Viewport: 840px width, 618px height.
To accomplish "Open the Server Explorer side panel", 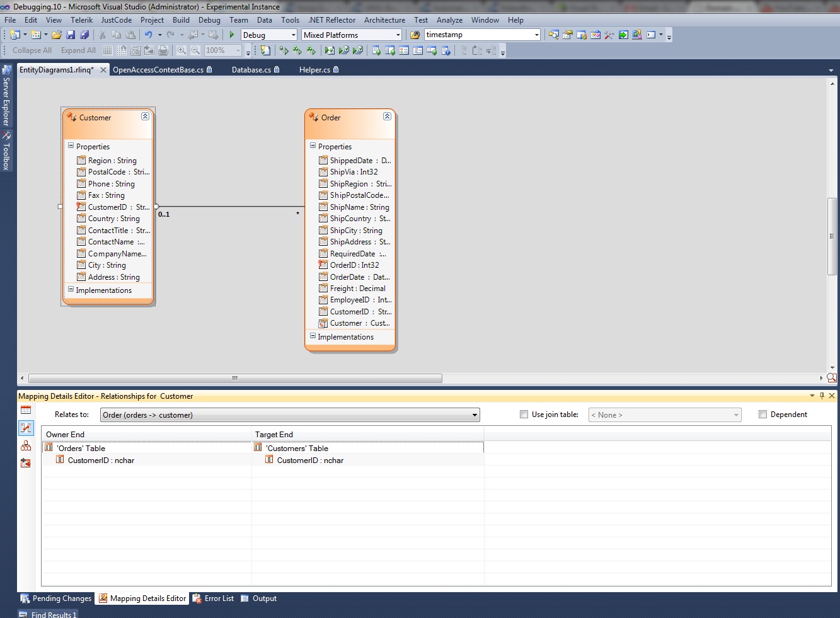I will [6, 96].
